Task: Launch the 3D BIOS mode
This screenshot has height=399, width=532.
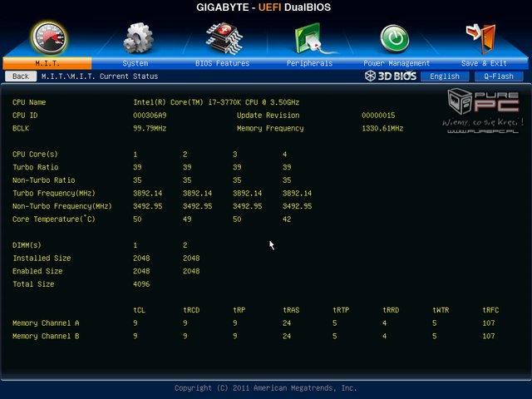Action: point(391,76)
